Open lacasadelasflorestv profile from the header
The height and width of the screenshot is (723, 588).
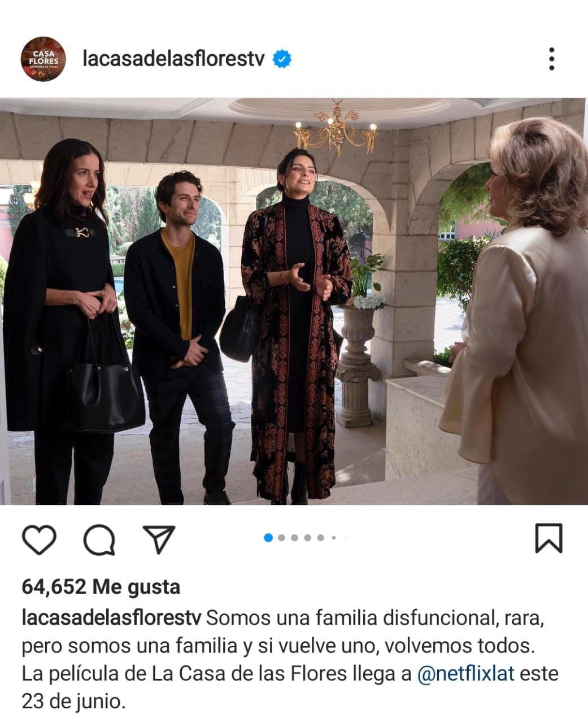pyautogui.click(x=173, y=59)
